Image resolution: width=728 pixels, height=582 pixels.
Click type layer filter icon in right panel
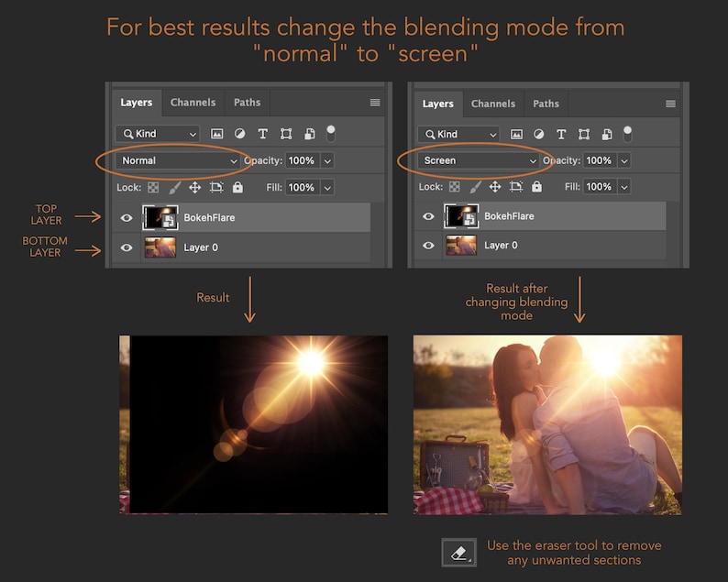[561, 134]
